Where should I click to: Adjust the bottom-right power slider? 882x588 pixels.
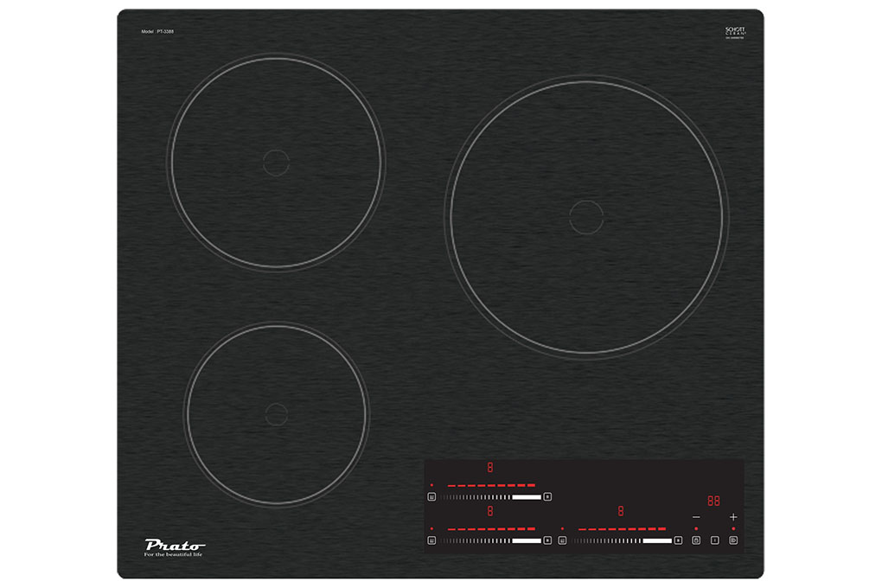coord(620,540)
